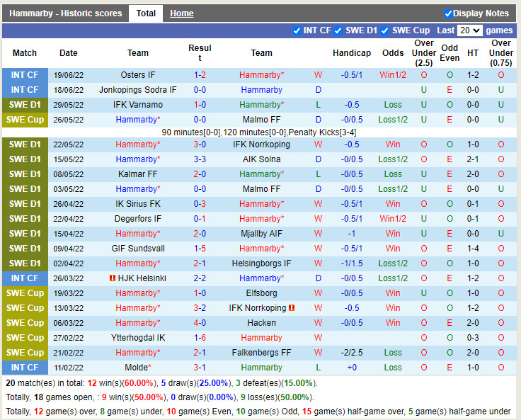The height and width of the screenshot is (420, 521).
Task: Select the Total tab
Action: click(146, 13)
